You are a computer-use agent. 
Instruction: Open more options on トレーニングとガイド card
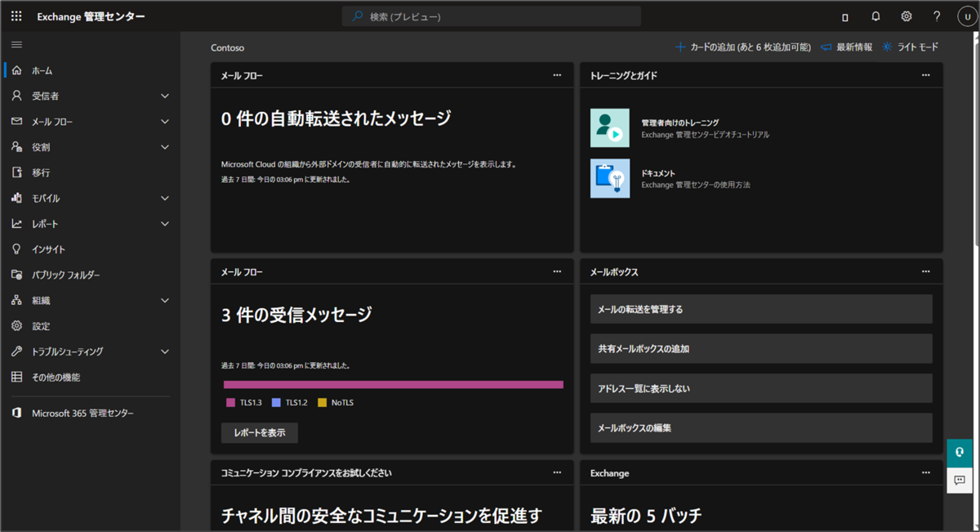pos(925,75)
